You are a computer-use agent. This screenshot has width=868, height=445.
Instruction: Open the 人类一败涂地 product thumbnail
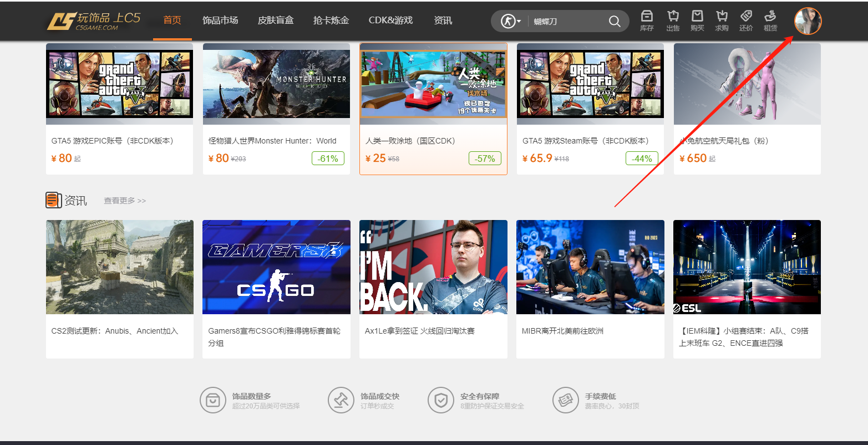[x=433, y=83]
